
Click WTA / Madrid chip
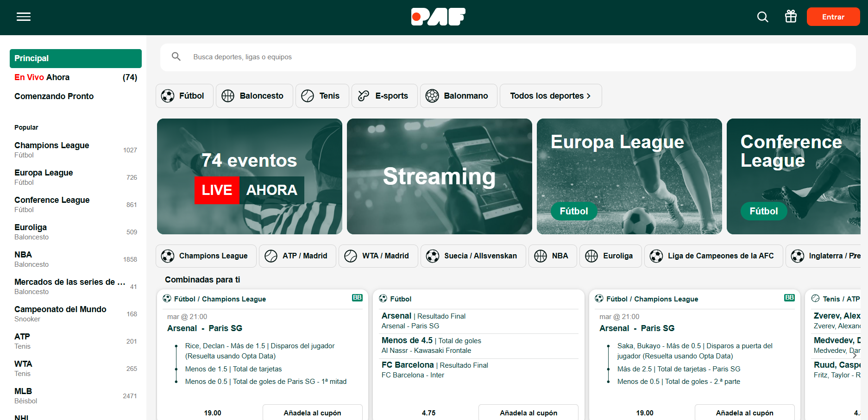378,256
